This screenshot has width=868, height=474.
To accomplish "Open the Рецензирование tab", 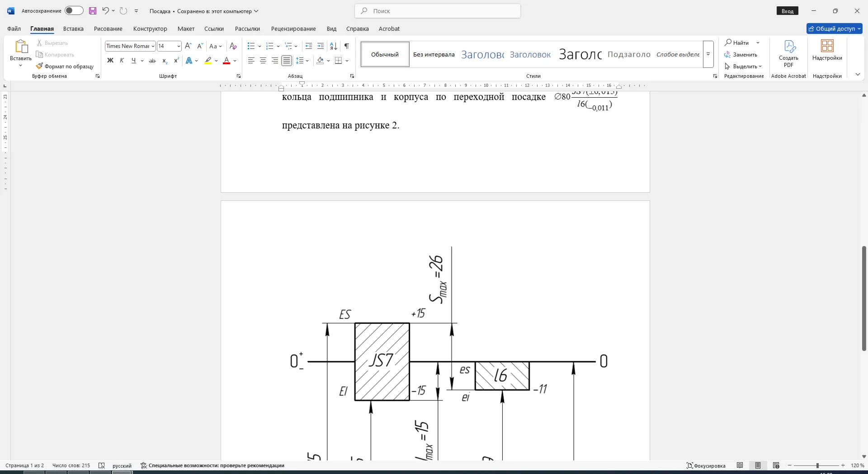I will coord(293,28).
